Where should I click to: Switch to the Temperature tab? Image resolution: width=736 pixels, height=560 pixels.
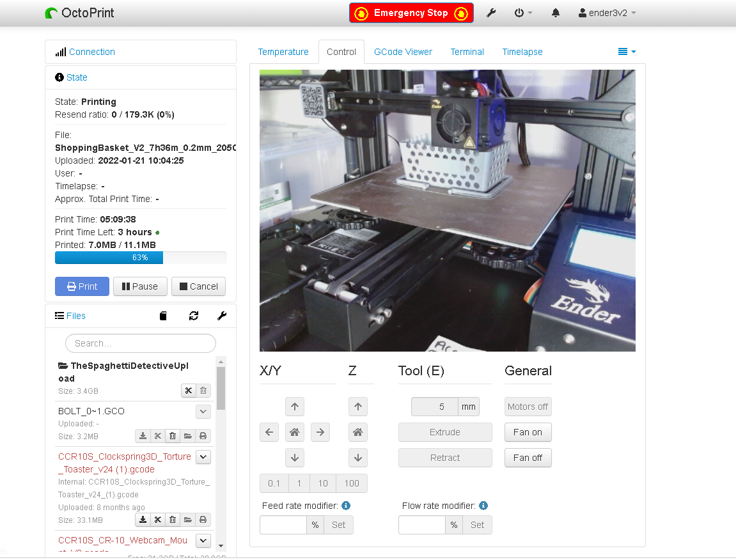point(283,52)
